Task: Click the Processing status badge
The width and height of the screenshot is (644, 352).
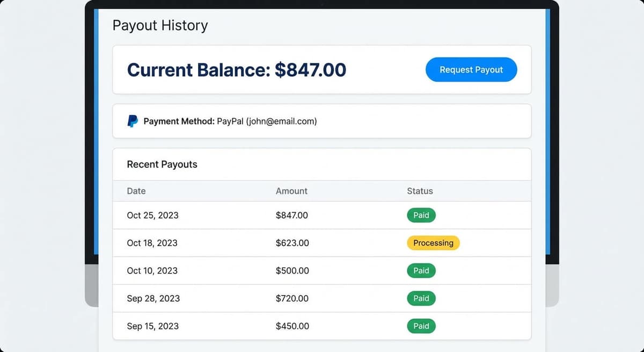Action: point(433,243)
